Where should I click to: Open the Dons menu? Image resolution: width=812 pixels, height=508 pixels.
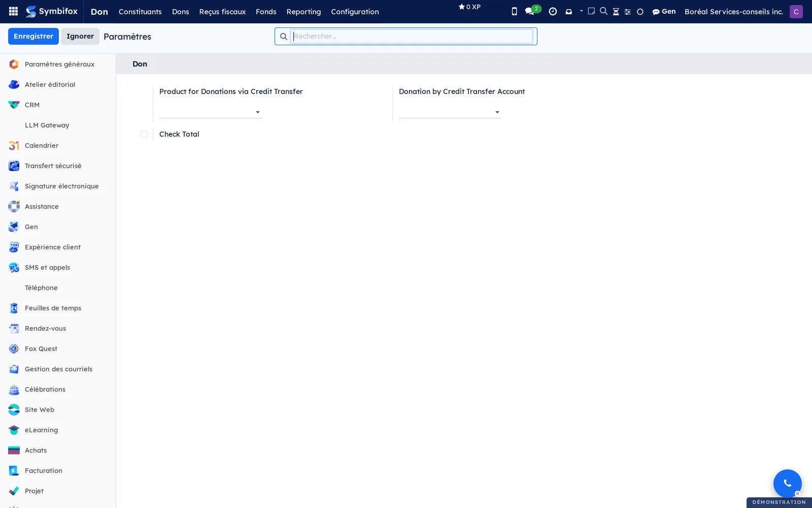pos(180,12)
